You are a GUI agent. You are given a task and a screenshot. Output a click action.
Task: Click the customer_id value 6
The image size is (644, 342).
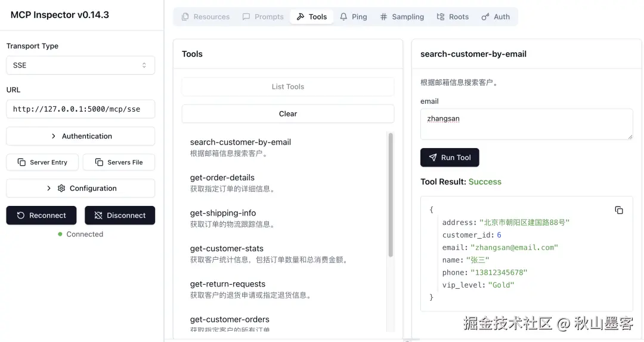499,235
